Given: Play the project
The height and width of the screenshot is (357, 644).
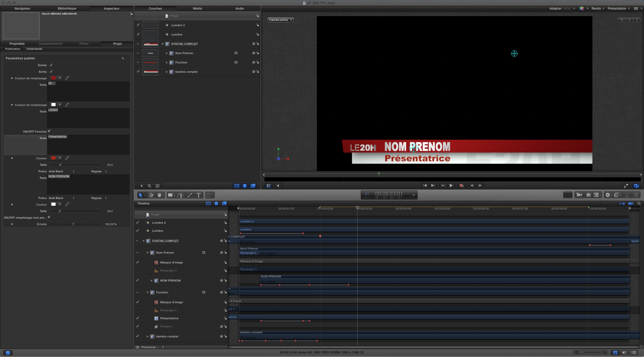Looking at the screenshot, I should (x=451, y=186).
